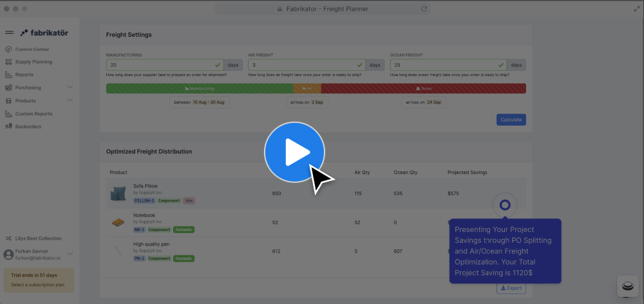This screenshot has width=644, height=304.
Task: Open Backorders page
Action: 28,126
